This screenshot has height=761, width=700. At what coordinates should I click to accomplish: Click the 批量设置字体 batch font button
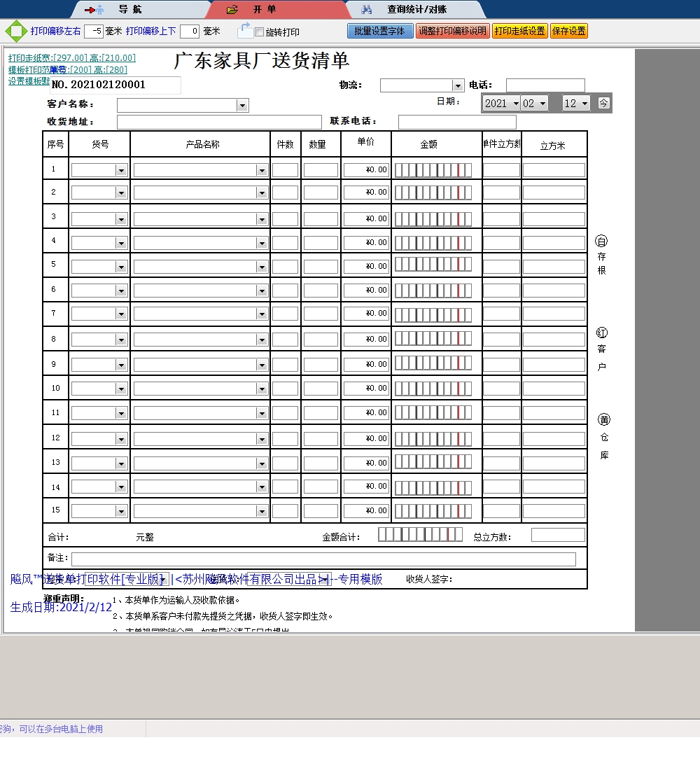coord(380,31)
